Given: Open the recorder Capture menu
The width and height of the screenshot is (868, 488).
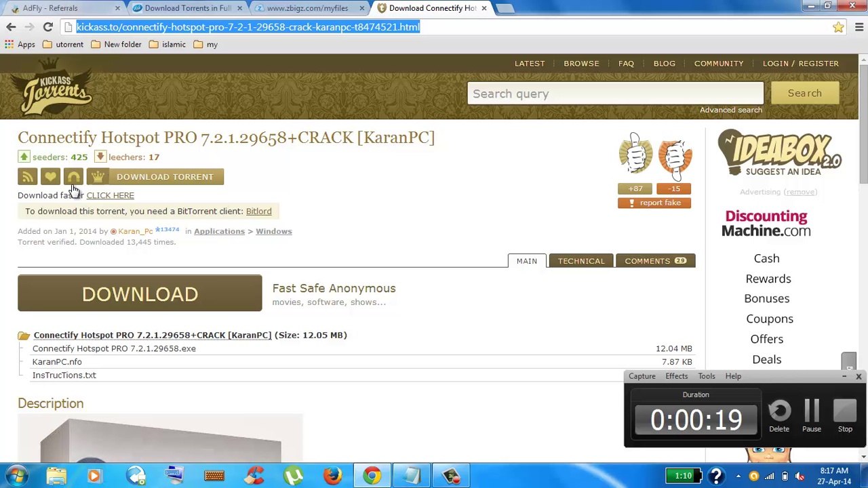Looking at the screenshot, I should click(642, 376).
